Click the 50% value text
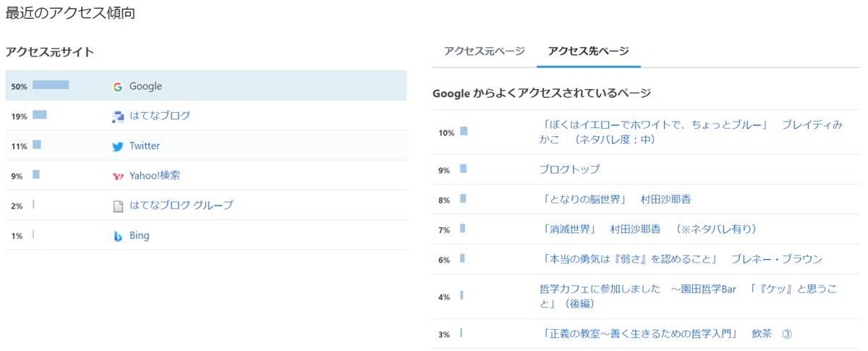This screenshot has height=351, width=868. pyautogui.click(x=19, y=87)
